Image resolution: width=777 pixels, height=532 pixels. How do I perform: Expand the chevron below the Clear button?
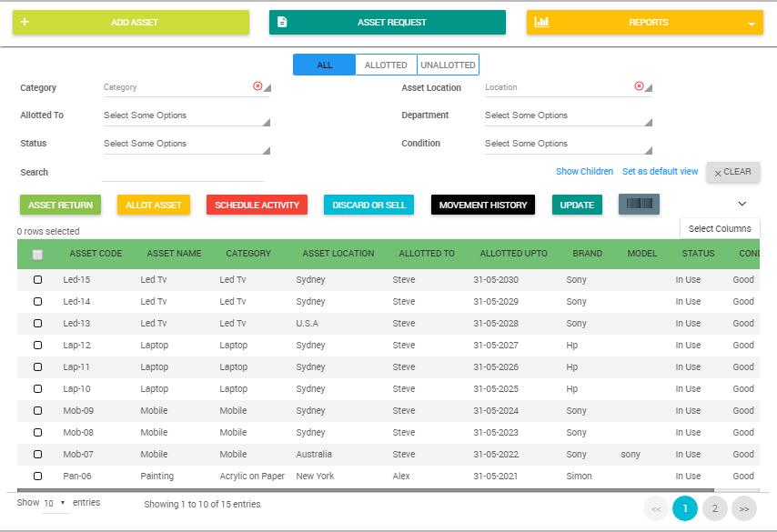(742, 204)
